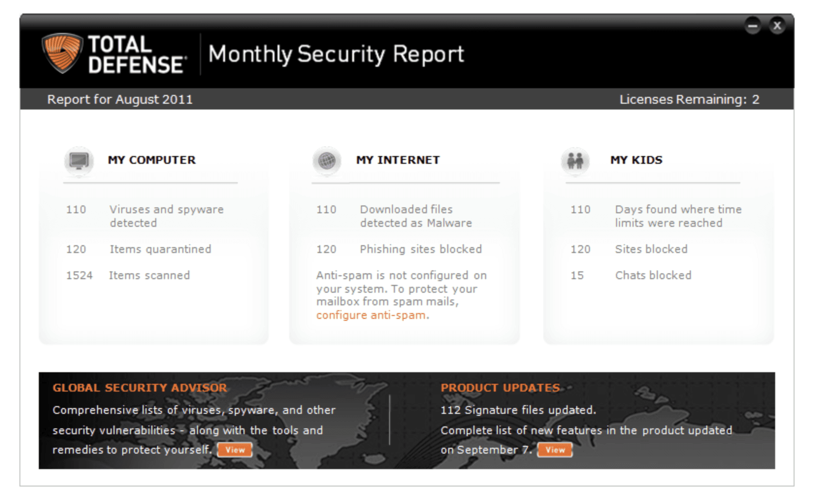The width and height of the screenshot is (813, 504).
Task: Click the PRODUCT UPDATES title
Action: click(500, 388)
